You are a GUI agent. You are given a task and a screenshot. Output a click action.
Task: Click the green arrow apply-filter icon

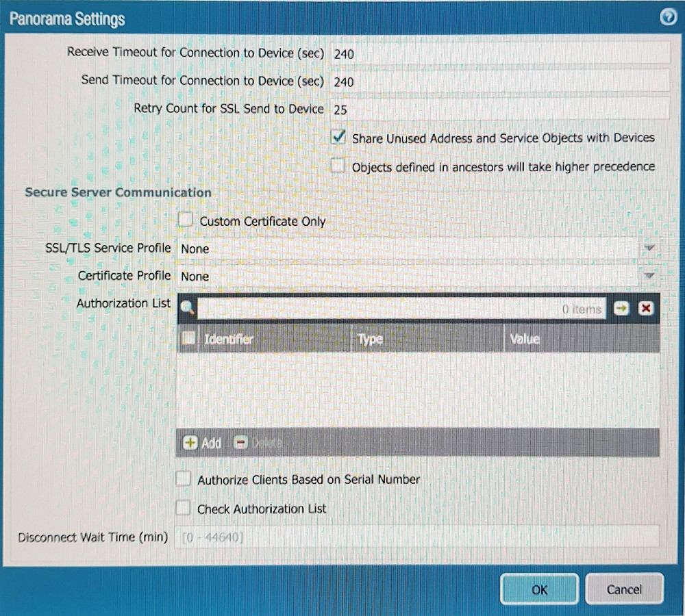[x=621, y=309]
